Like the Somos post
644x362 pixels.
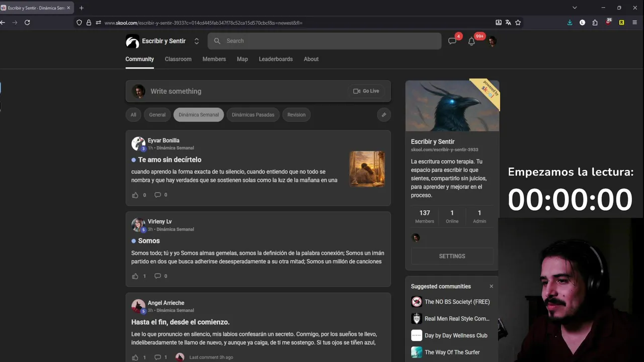point(135,276)
